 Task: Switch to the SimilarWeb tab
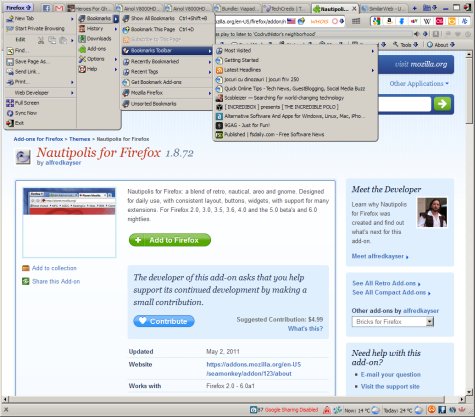(x=385, y=8)
